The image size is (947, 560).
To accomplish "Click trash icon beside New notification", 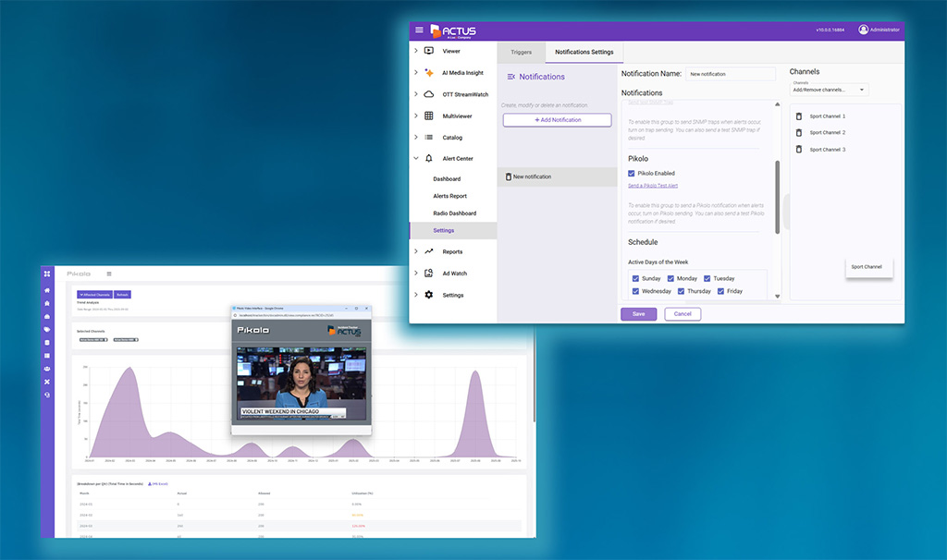I will pyautogui.click(x=508, y=177).
